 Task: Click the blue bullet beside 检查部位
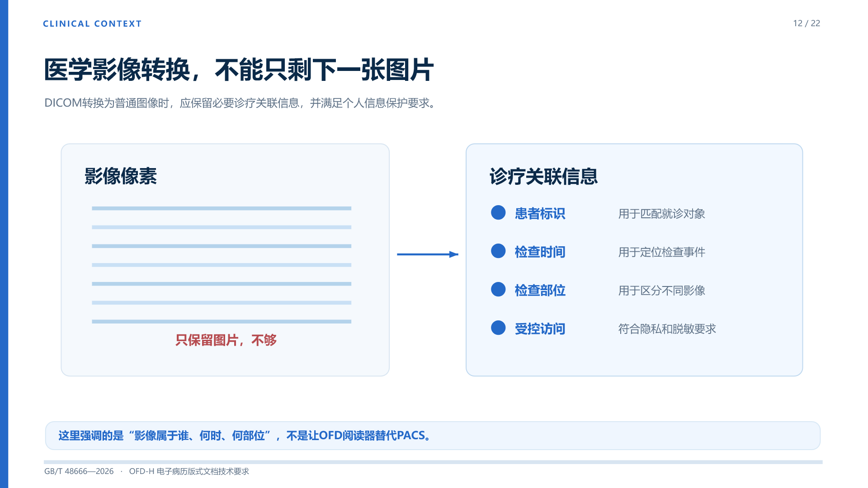(498, 289)
